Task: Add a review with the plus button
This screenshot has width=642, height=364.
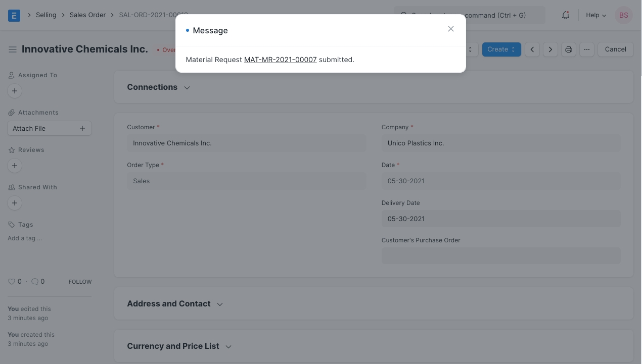Action: (x=15, y=166)
